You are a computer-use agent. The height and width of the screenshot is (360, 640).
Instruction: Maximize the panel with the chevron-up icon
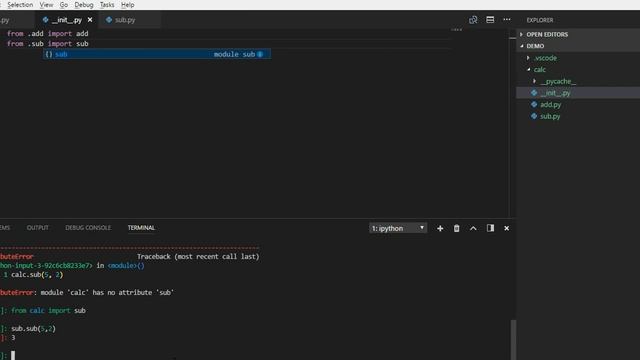tap(473, 229)
